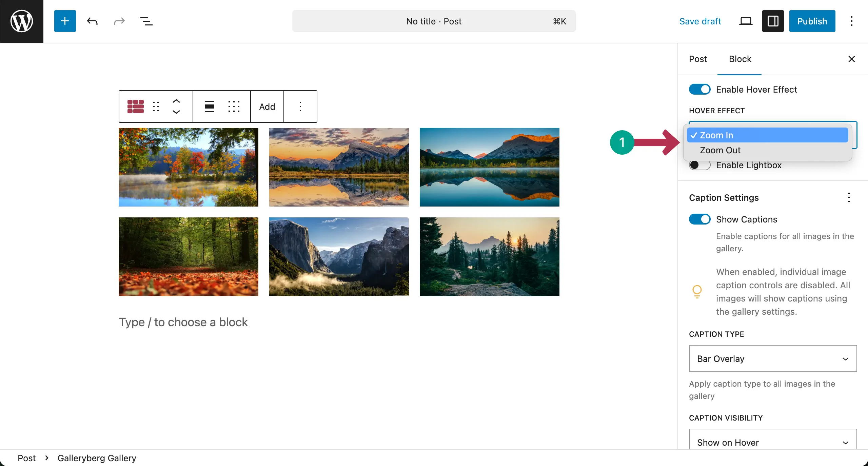
Task: Click the block drag handle icon
Action: 156,106
